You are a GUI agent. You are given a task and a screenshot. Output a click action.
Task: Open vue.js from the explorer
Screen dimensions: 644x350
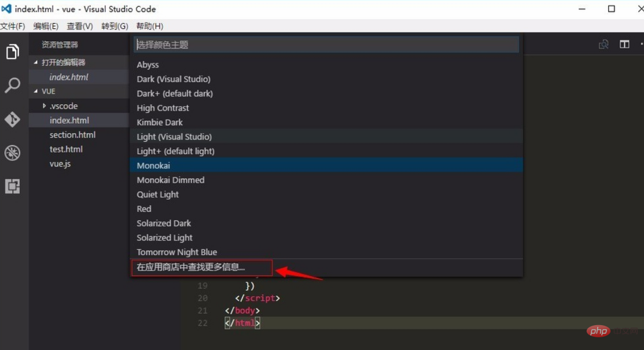coord(60,164)
